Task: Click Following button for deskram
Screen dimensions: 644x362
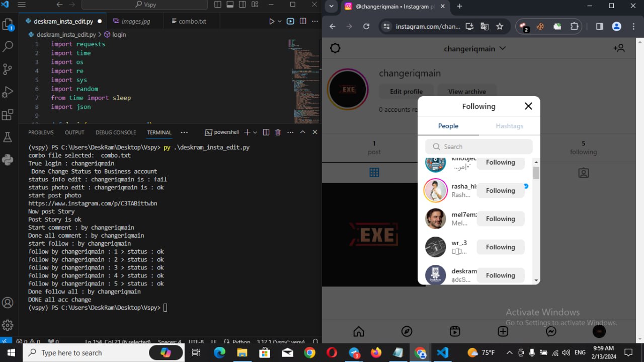Action: 500,275
